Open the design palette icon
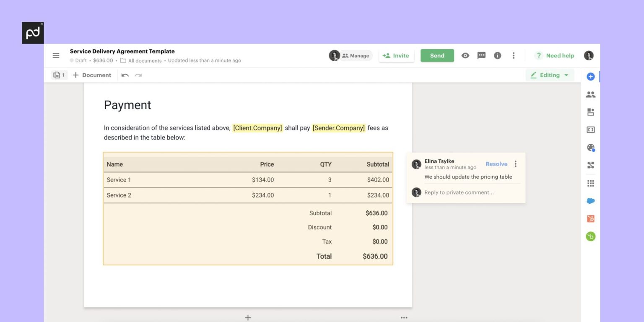The height and width of the screenshot is (322, 644). (x=590, y=148)
